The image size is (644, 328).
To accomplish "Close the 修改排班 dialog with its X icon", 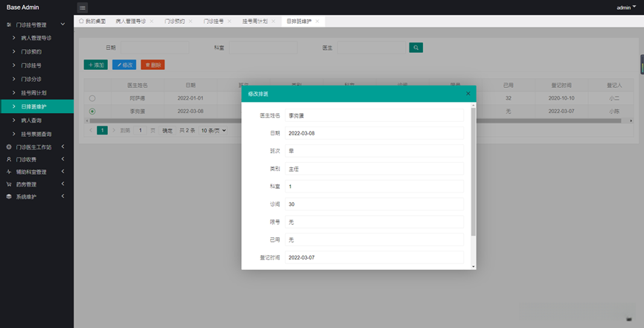I will tap(468, 94).
